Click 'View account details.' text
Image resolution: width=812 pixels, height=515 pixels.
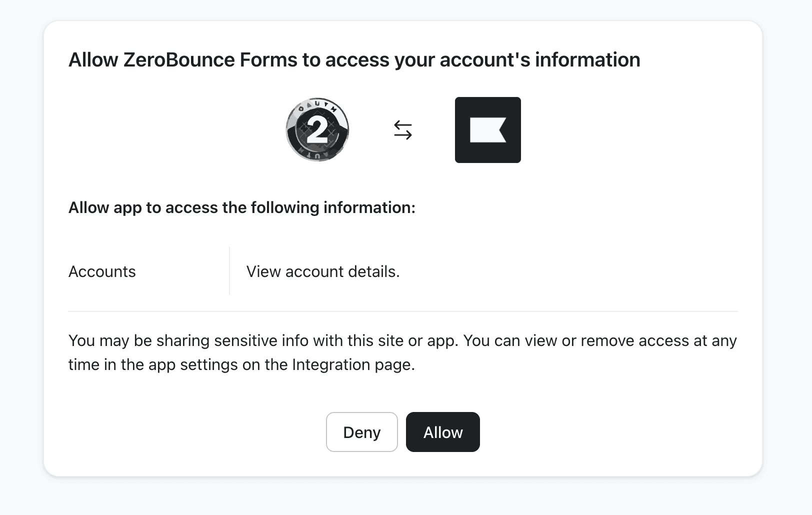[x=323, y=271]
